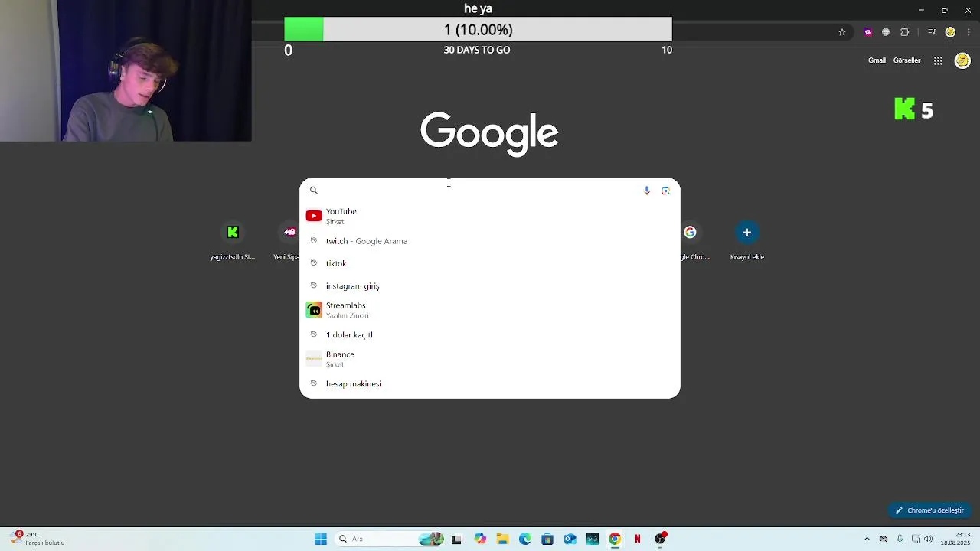Pick the "hesap makinesi" suggestion
This screenshot has width=980, height=551.
point(489,384)
